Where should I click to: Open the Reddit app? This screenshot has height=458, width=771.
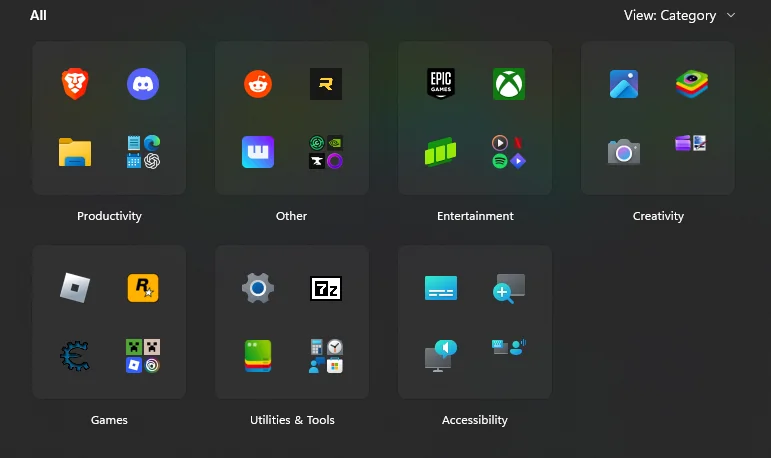258,84
